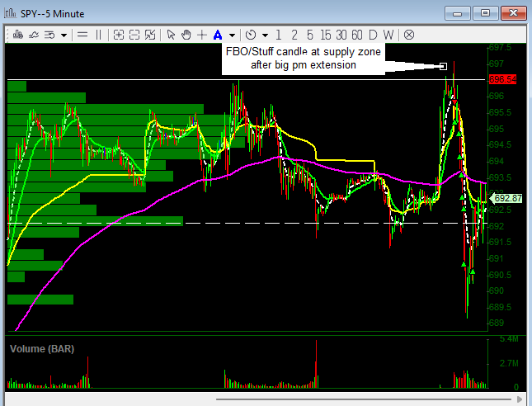Switch to 30 minute timeframe
Screen dimensions: 532x406
pyautogui.click(x=341, y=35)
